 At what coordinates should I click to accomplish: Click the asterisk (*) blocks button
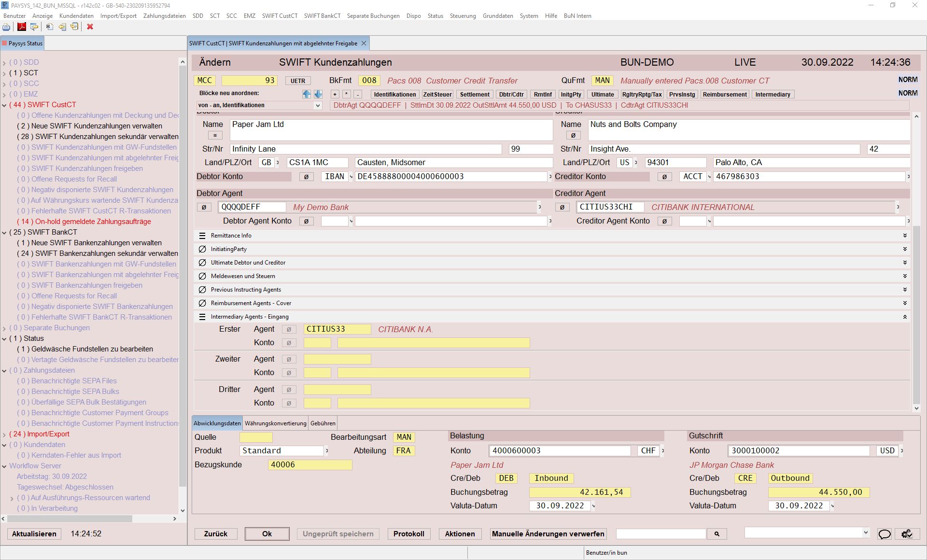point(346,94)
